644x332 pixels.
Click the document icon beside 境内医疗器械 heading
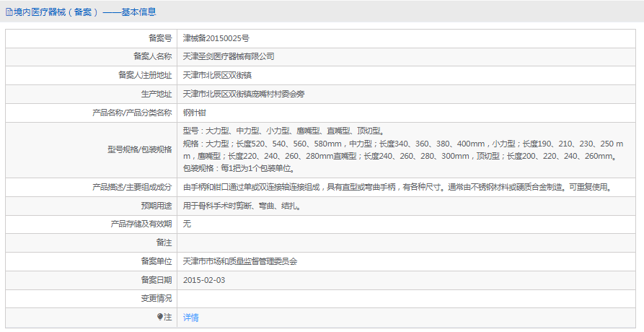point(9,12)
